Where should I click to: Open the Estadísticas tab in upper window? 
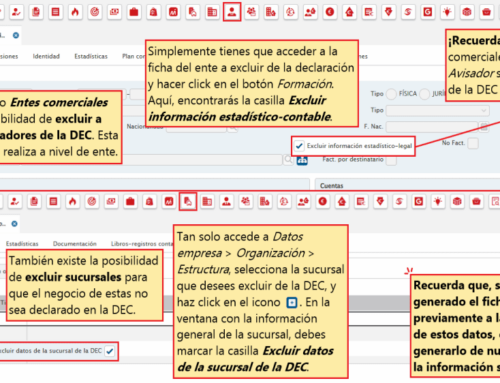91,56
